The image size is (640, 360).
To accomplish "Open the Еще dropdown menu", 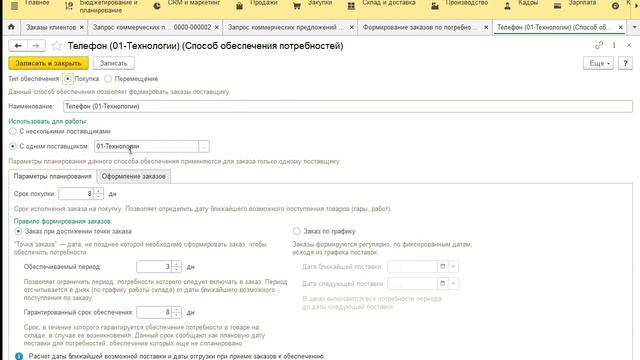I will (598, 63).
